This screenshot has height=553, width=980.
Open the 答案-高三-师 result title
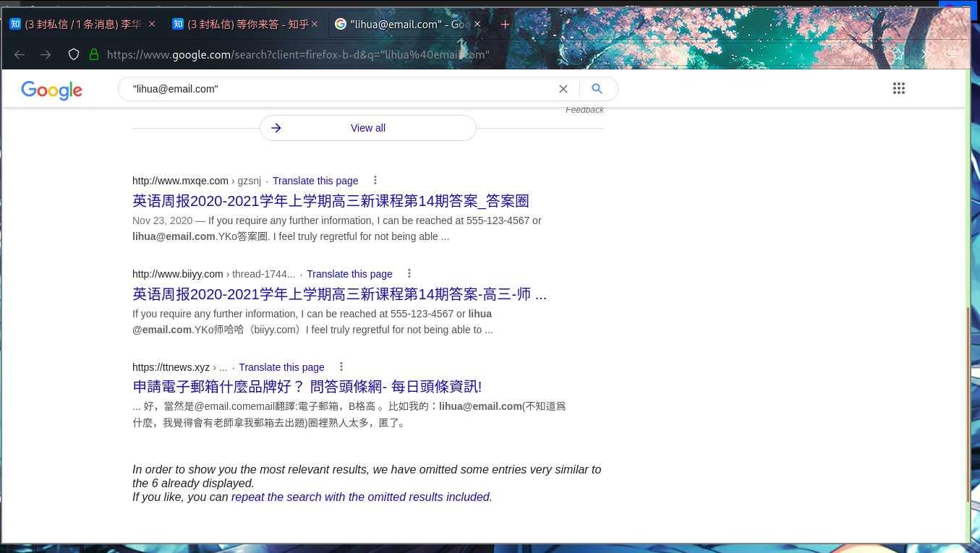point(339,294)
